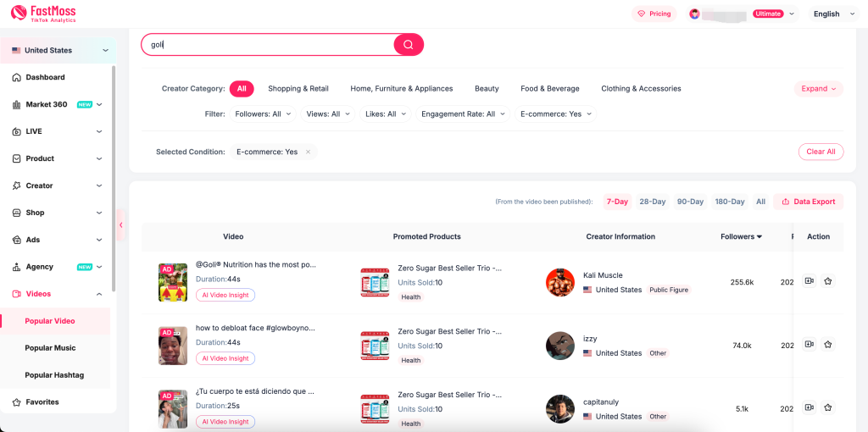The height and width of the screenshot is (432, 868).
Task: Click into the goli search field
Action: (x=267, y=45)
